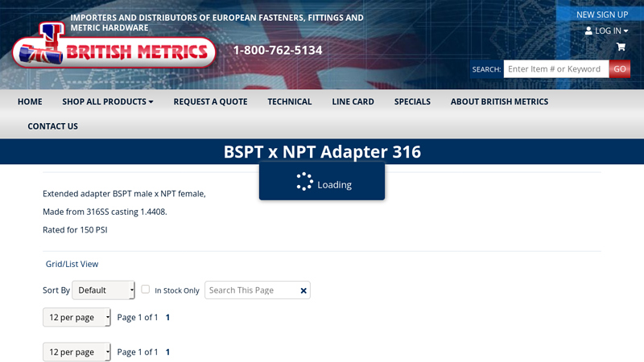Screen dimensions: 644x362
Task: Open ABOUT BRITISH METRICS page
Action: [x=499, y=102]
